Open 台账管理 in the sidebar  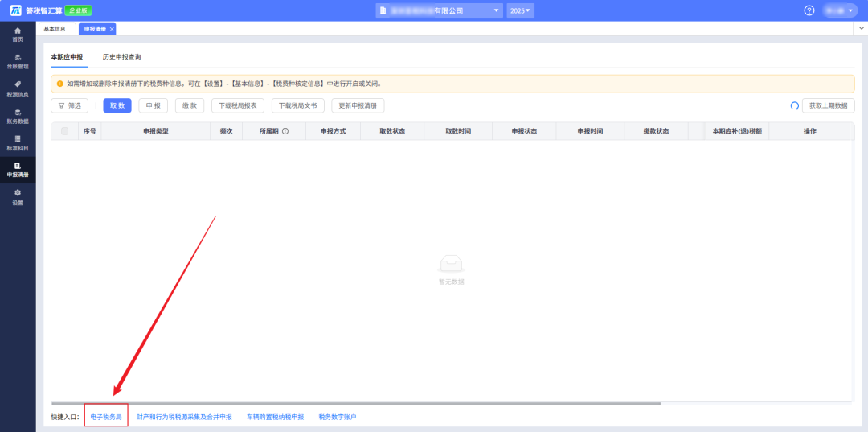point(18,61)
